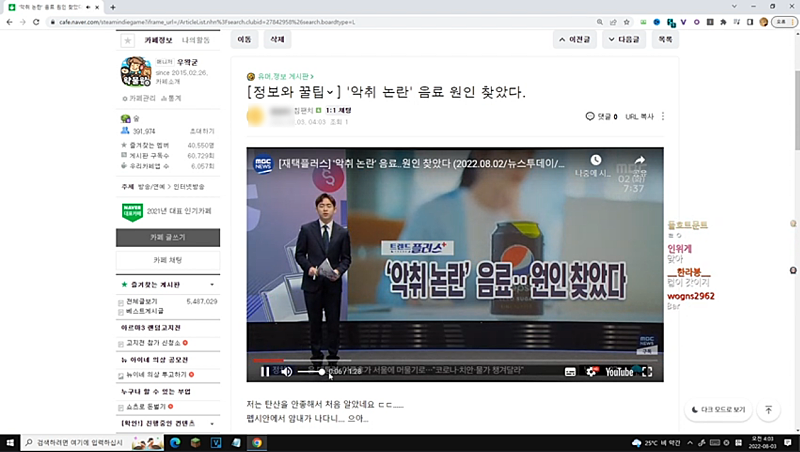Click the browser zoom magnifier icon
This screenshot has width=800, height=452.
pos(599,22)
